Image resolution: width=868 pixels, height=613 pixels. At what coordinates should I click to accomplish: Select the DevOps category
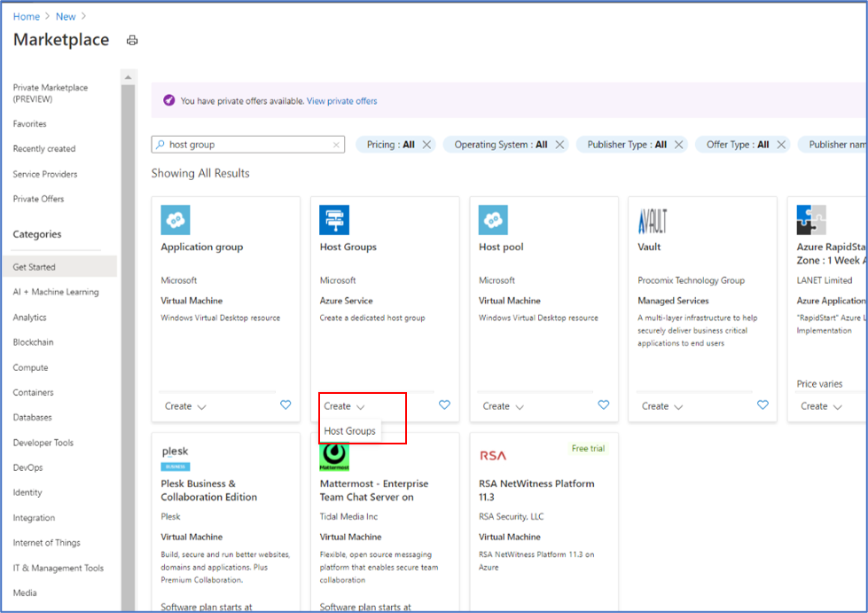point(27,468)
